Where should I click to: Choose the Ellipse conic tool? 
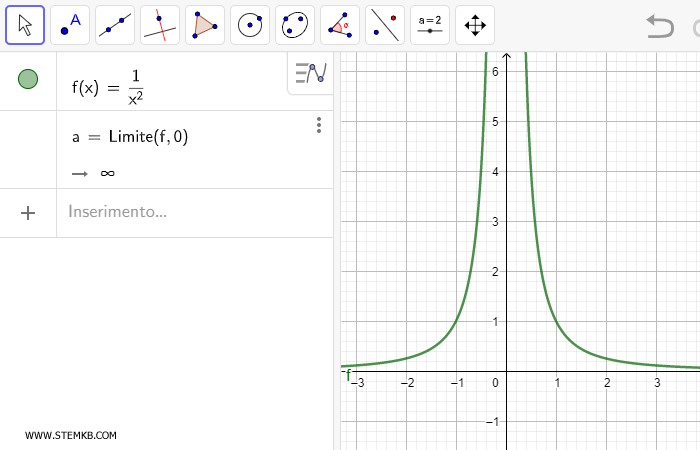[295, 25]
